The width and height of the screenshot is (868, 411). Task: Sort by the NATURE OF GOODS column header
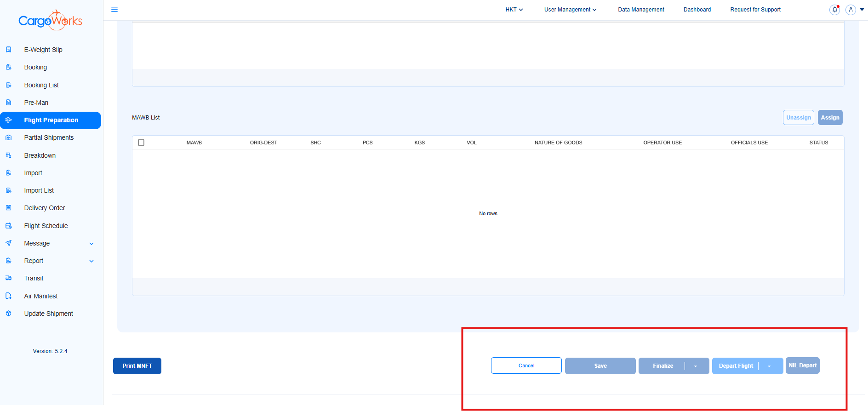click(558, 143)
